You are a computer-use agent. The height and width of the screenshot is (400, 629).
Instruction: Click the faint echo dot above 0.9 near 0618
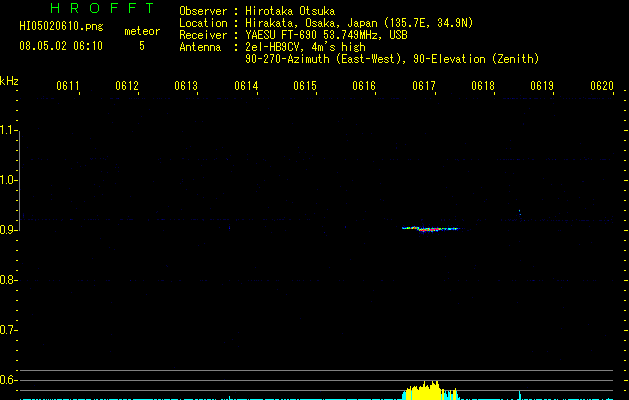click(520, 213)
